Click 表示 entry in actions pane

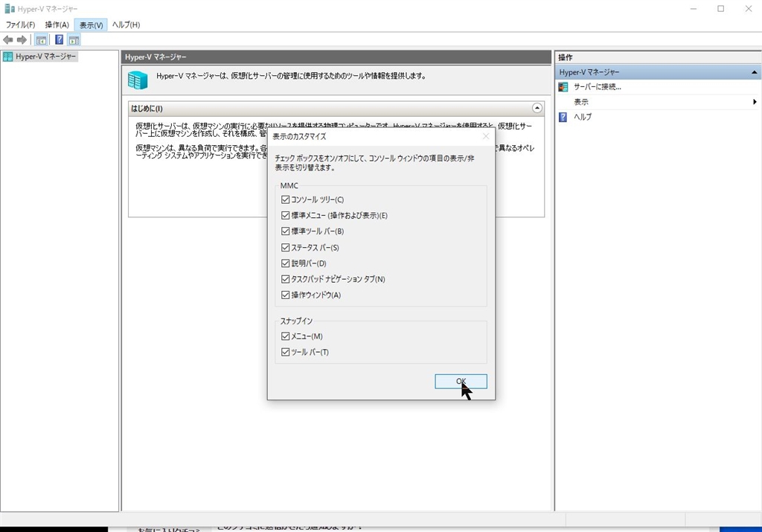click(580, 102)
